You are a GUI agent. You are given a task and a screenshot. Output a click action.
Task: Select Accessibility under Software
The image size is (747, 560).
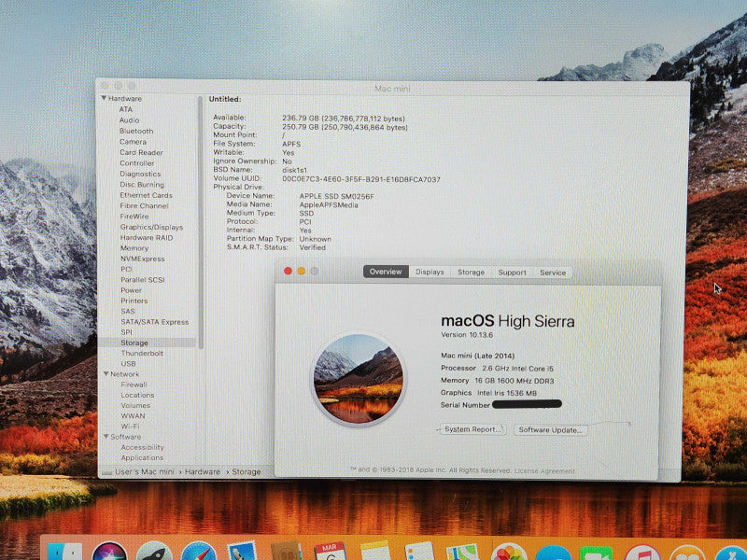[143, 447]
